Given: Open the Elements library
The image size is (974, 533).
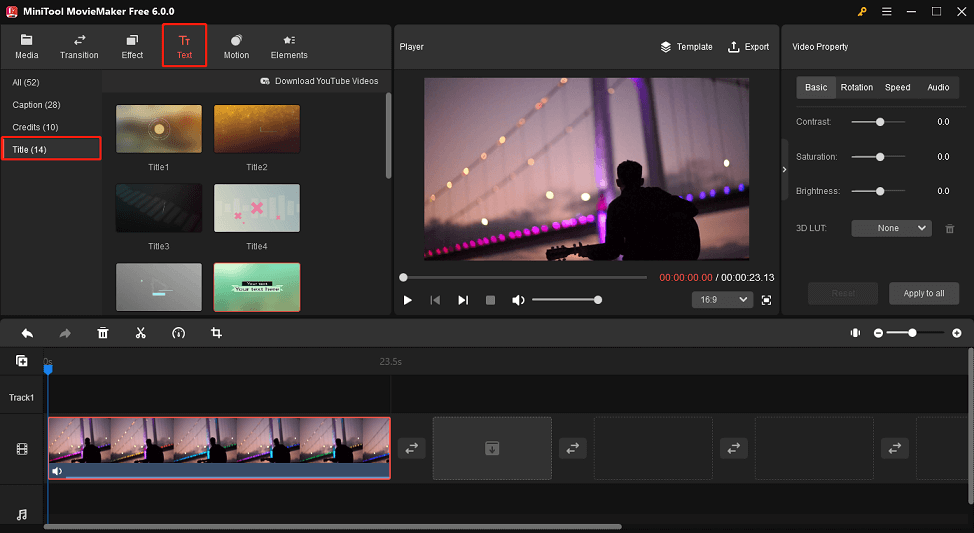Looking at the screenshot, I should [x=288, y=46].
